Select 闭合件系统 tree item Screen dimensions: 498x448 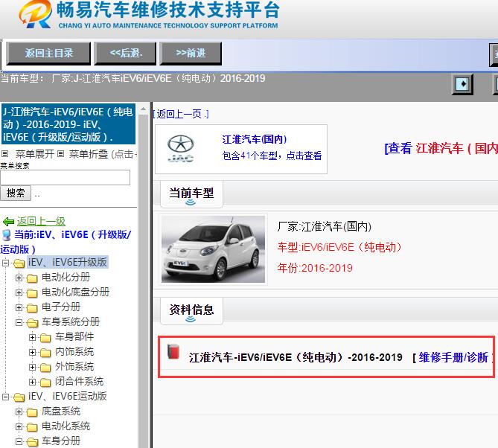click(x=79, y=382)
